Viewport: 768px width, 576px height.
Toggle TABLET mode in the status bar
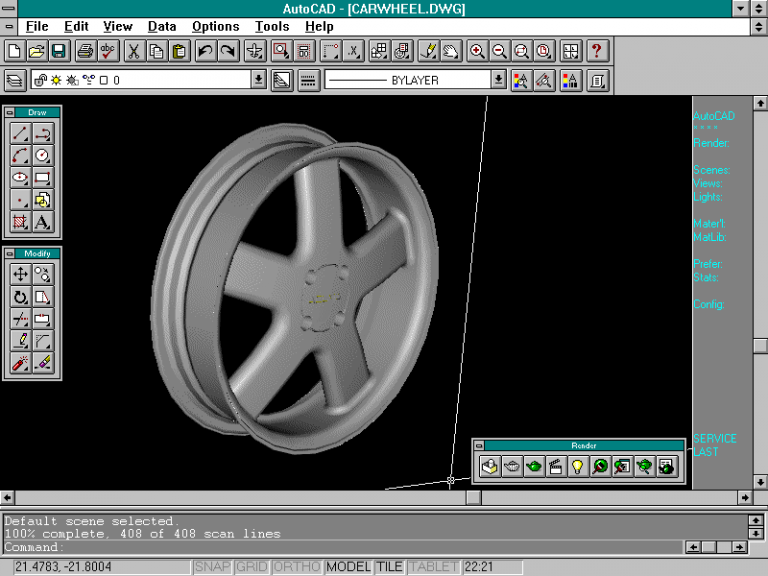click(433, 567)
